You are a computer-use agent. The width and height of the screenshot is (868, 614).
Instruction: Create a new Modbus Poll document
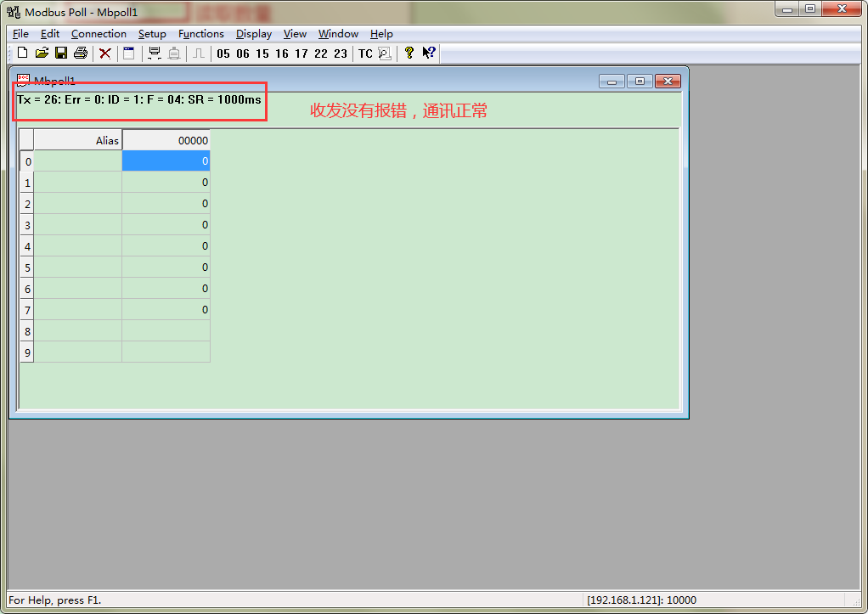point(21,53)
